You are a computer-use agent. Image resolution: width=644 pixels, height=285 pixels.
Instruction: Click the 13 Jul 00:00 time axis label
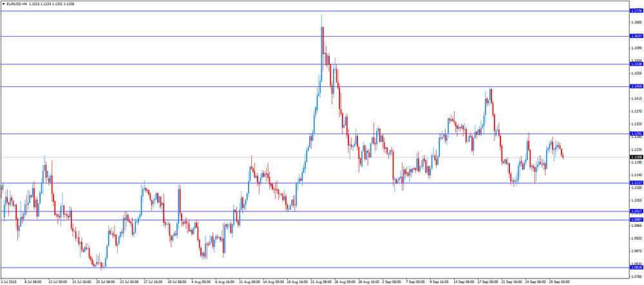pos(57,282)
